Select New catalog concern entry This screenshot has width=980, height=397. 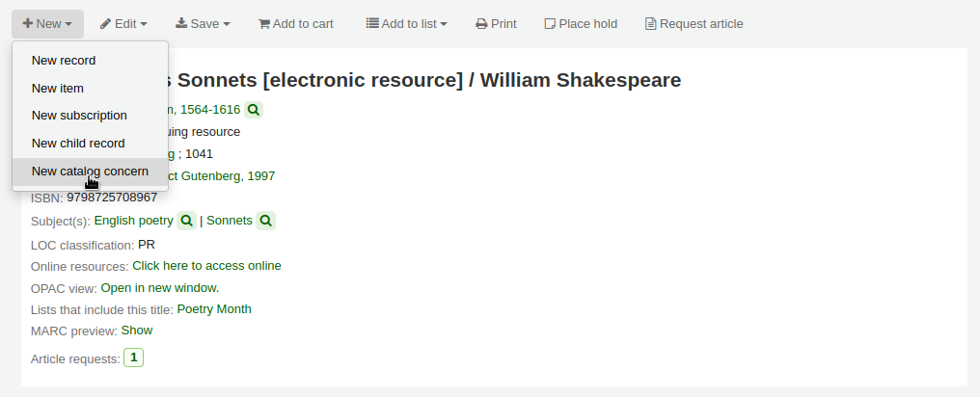click(90, 172)
